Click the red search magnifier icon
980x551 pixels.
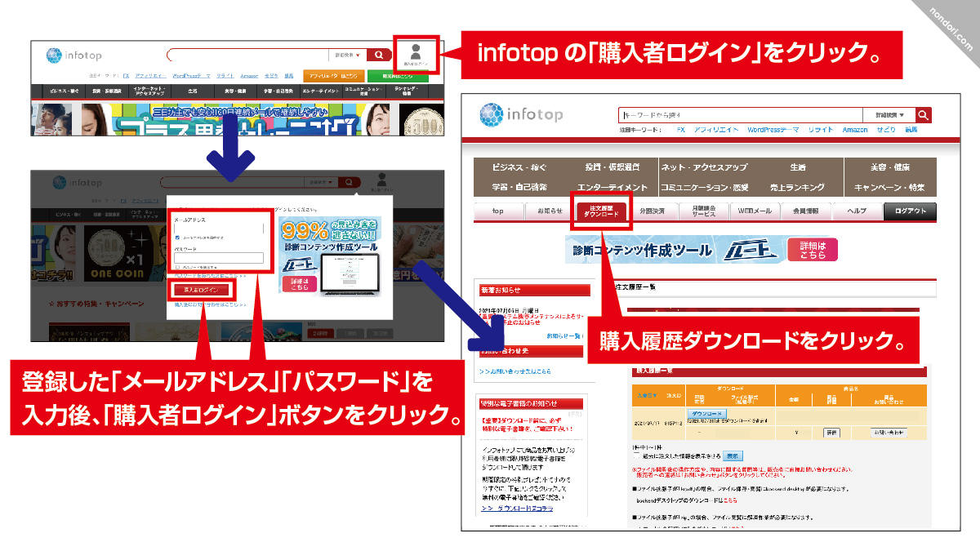coord(923,115)
